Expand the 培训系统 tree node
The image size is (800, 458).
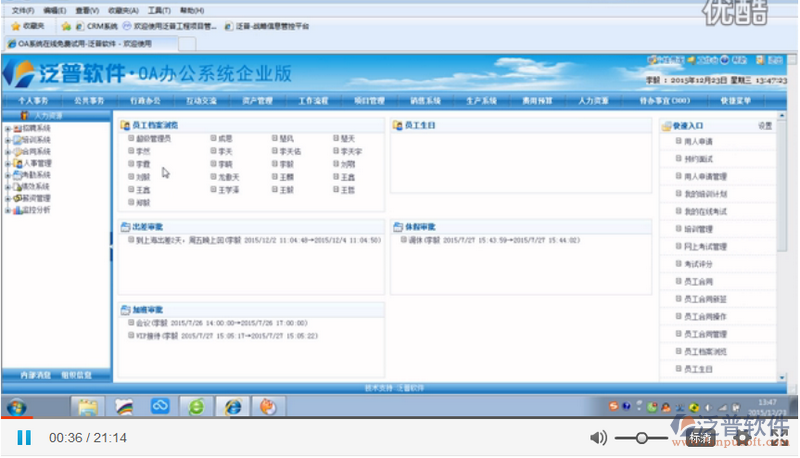7,140
